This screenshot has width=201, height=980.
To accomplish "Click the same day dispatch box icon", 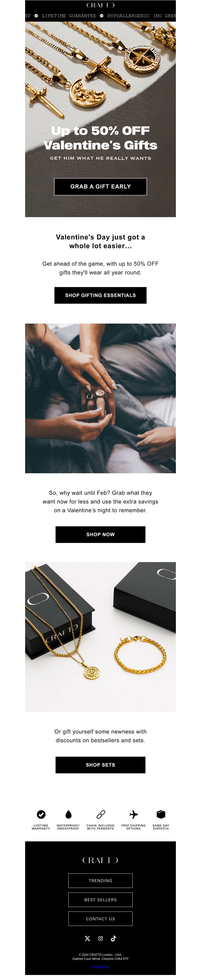I will (x=161, y=814).
